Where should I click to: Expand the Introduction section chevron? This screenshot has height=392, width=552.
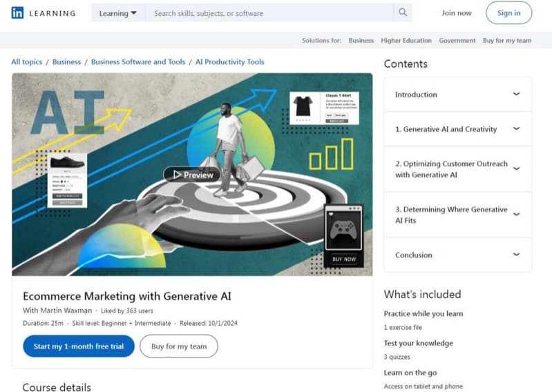click(516, 94)
